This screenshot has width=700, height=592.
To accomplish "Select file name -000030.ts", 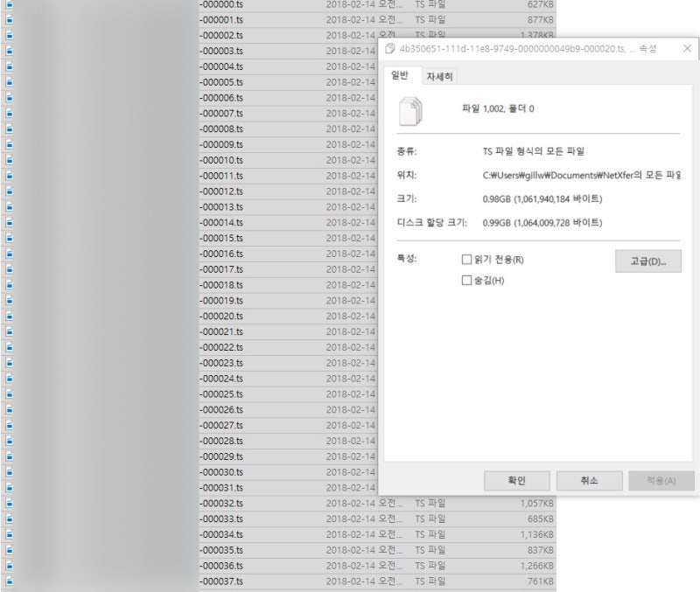I will 221,472.
